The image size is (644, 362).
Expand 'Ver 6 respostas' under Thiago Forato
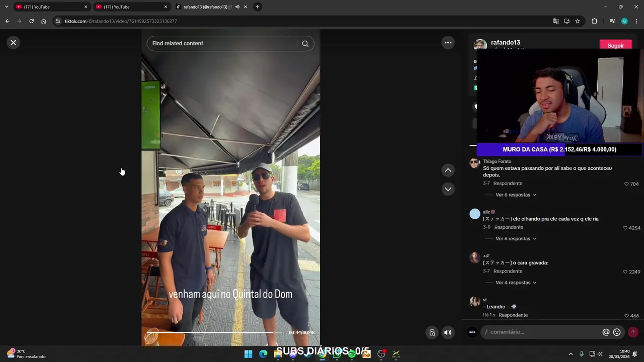[516, 195]
